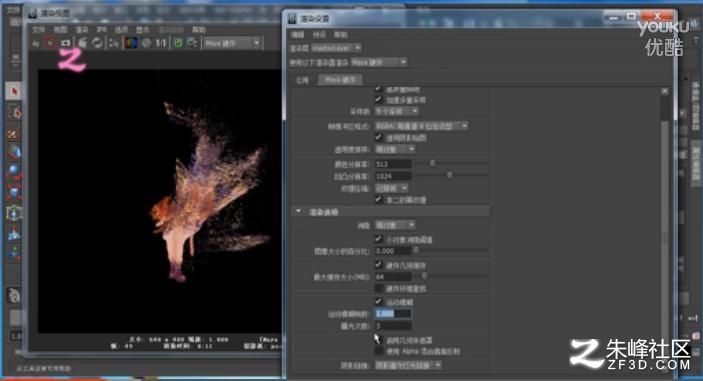Select the arrow Select tool in Maya toolbox

pyautogui.click(x=14, y=91)
